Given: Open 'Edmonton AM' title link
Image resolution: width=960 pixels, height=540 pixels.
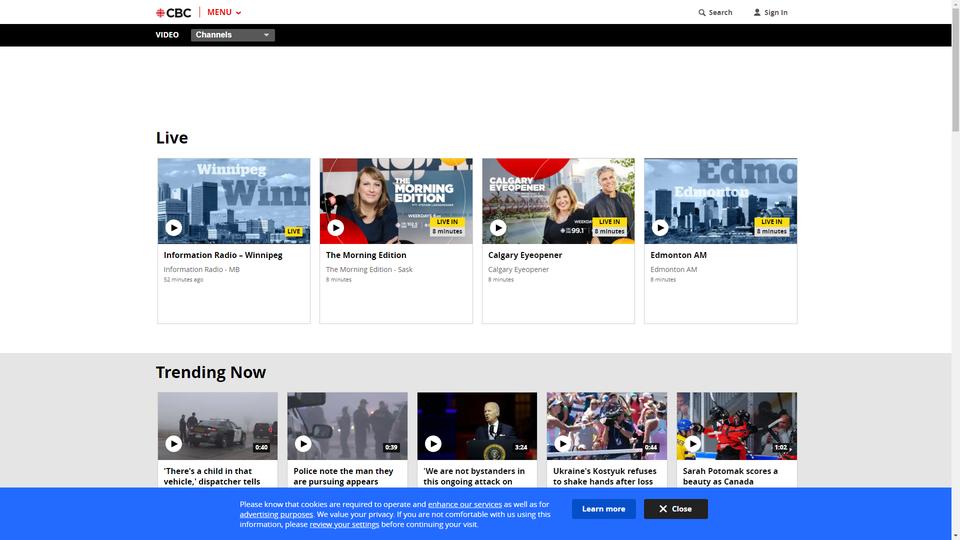Looking at the screenshot, I should 678,255.
